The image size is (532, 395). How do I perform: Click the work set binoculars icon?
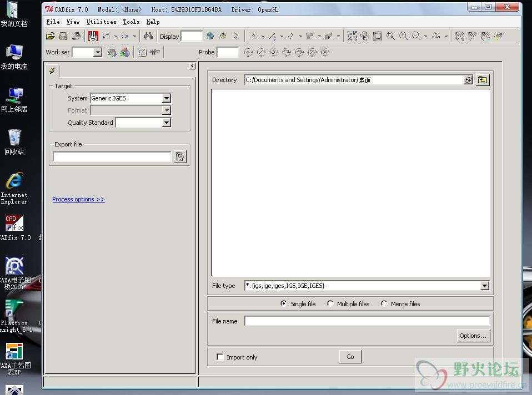[x=112, y=52]
